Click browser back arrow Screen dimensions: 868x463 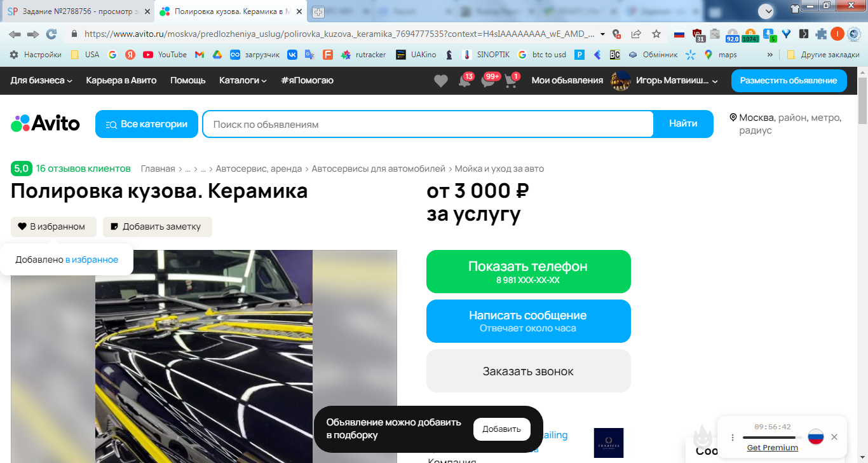(15, 34)
